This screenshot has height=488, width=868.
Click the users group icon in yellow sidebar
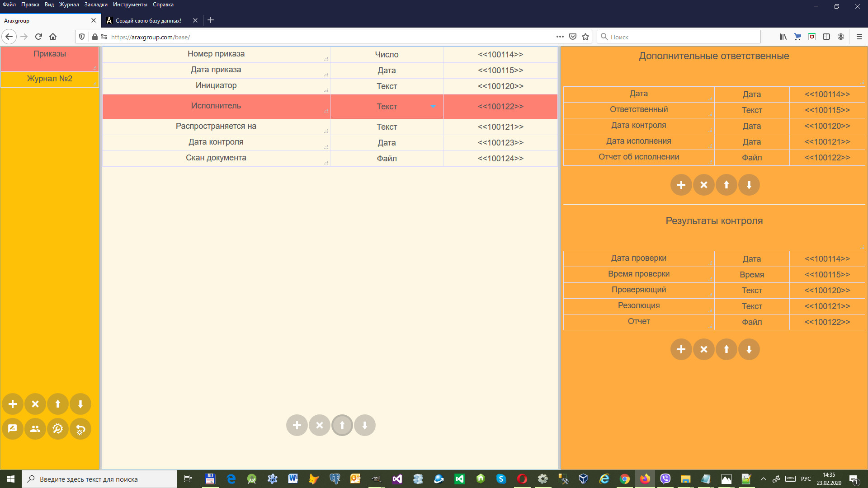pos(35,429)
